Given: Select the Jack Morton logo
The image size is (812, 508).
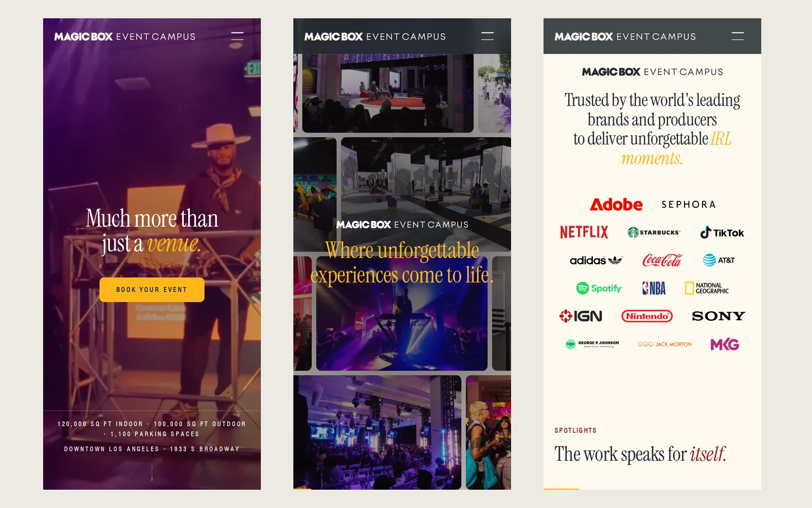Looking at the screenshot, I should pyautogui.click(x=665, y=344).
